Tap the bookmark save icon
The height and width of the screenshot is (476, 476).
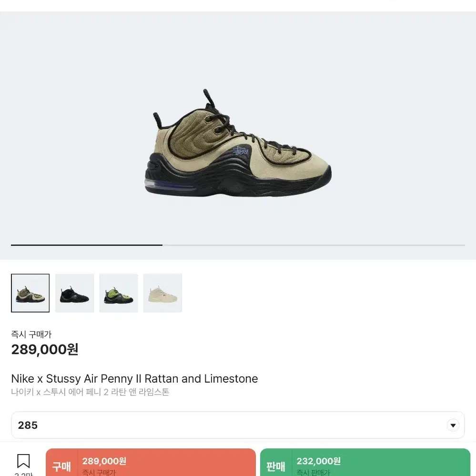[23, 461]
